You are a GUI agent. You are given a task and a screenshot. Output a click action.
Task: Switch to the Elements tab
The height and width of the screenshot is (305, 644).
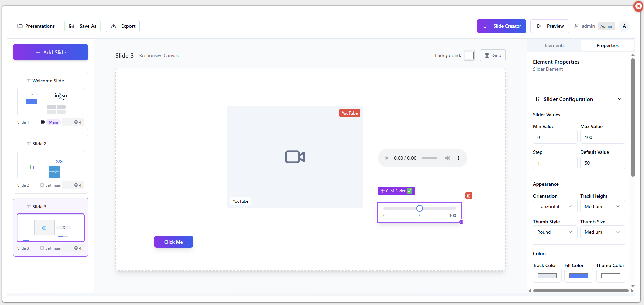(555, 45)
